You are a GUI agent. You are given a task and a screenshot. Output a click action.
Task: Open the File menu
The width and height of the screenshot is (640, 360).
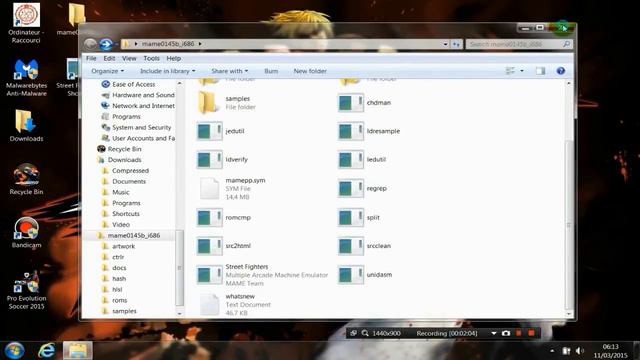[x=91, y=58]
